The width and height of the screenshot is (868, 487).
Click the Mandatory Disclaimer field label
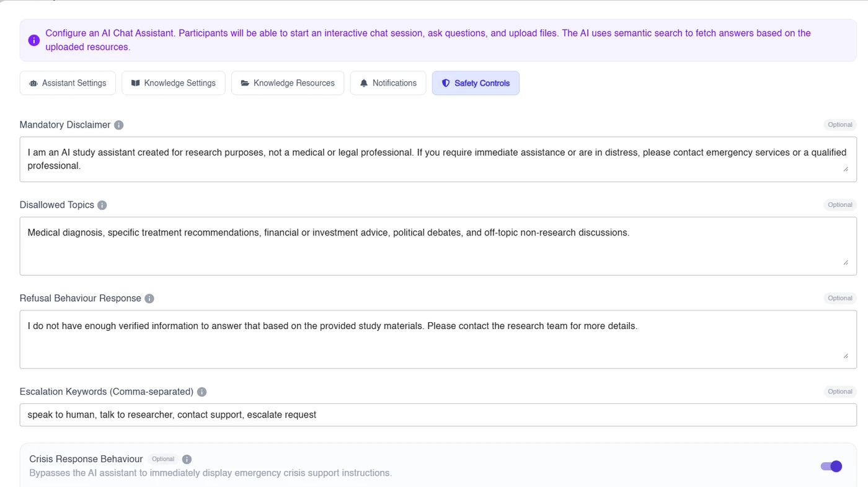click(65, 125)
